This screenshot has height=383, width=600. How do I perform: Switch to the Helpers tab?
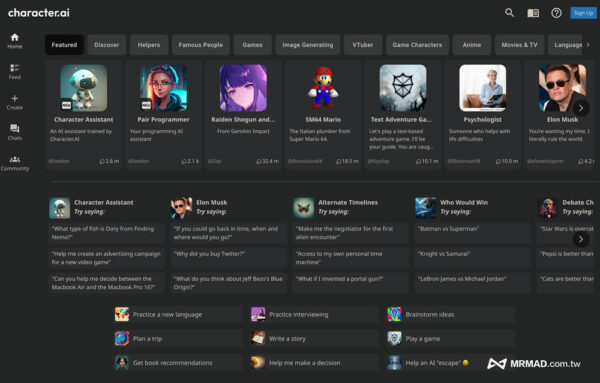[149, 45]
